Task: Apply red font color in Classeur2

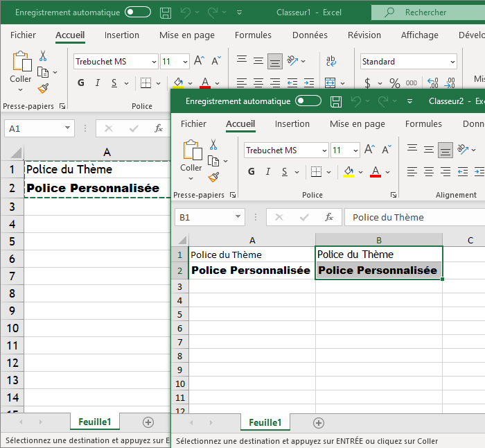Action: tap(376, 172)
